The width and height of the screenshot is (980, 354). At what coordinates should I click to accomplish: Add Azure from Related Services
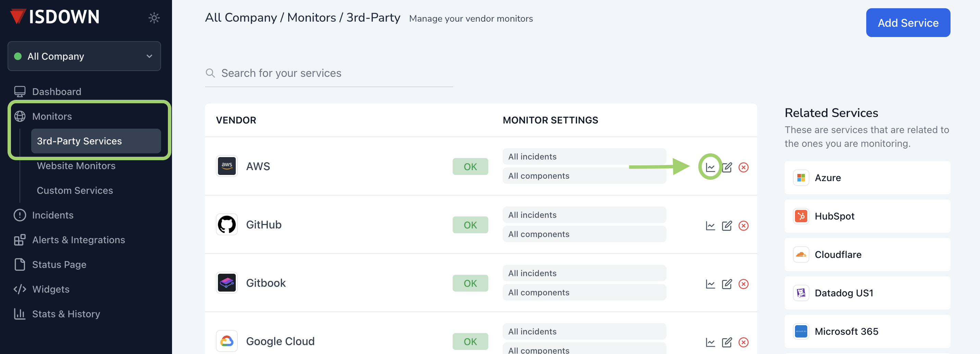[x=867, y=178]
